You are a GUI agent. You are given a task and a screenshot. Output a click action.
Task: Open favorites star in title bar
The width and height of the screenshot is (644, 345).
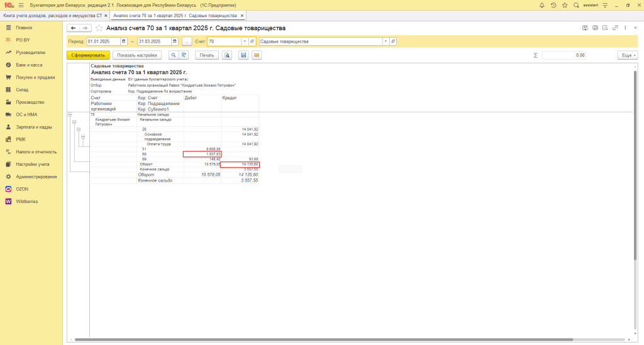(565, 5)
